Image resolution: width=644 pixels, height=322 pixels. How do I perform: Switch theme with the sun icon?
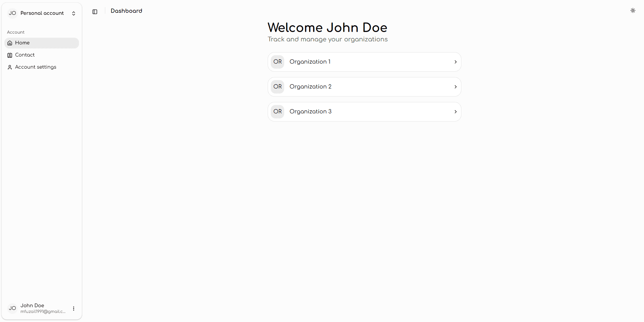[x=633, y=11]
